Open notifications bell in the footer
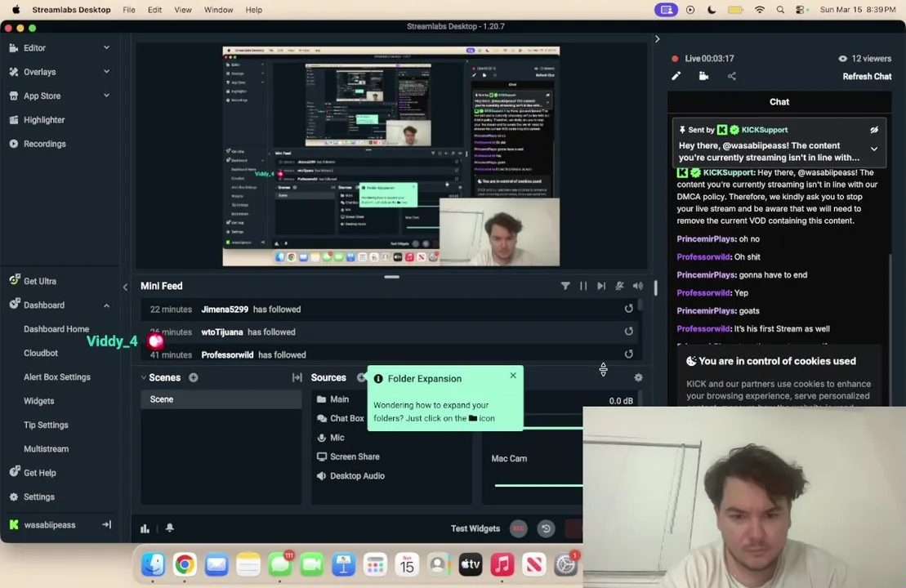The height and width of the screenshot is (588, 906). tap(170, 528)
